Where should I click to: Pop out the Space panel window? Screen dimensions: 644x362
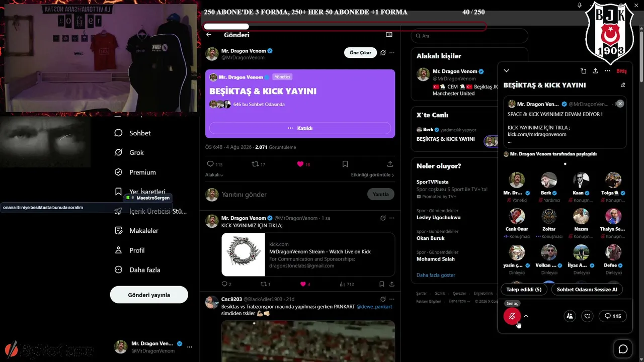[x=583, y=71]
